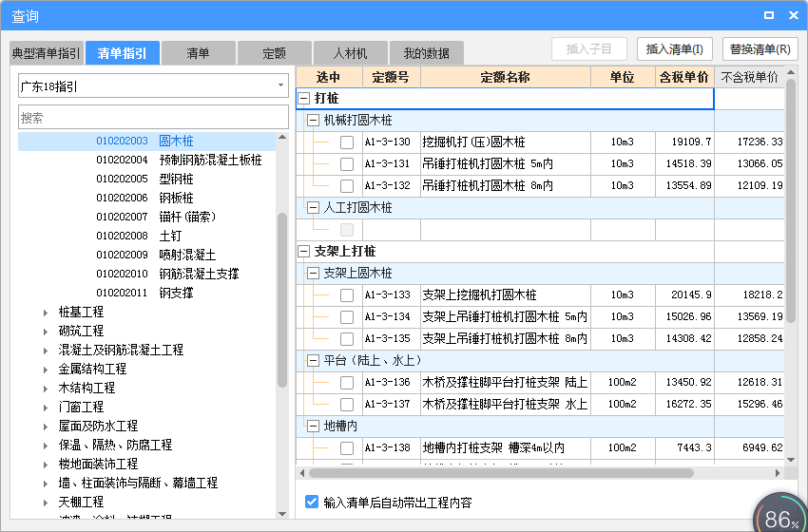Switch to the 清单指引 tab
This screenshot has height=532, width=808.
[x=122, y=53]
